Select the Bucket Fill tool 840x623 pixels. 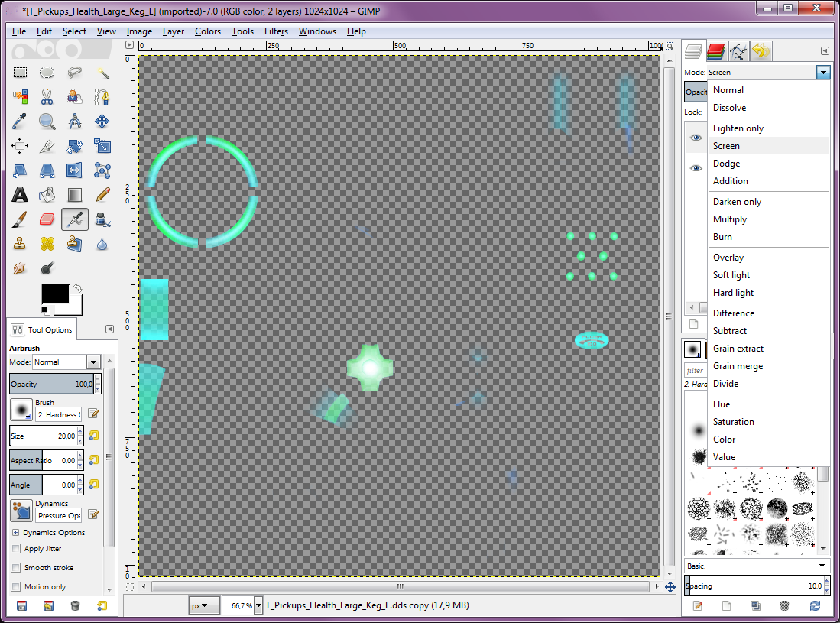pyautogui.click(x=47, y=194)
